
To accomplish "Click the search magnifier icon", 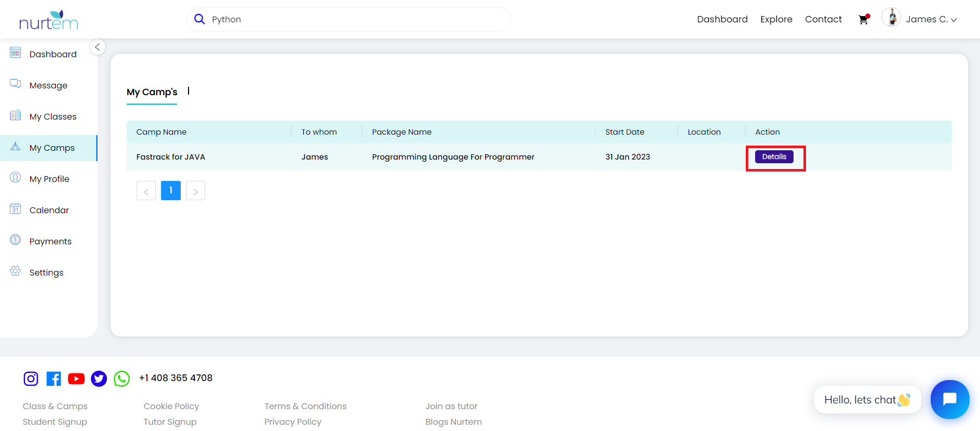I will coord(199,19).
